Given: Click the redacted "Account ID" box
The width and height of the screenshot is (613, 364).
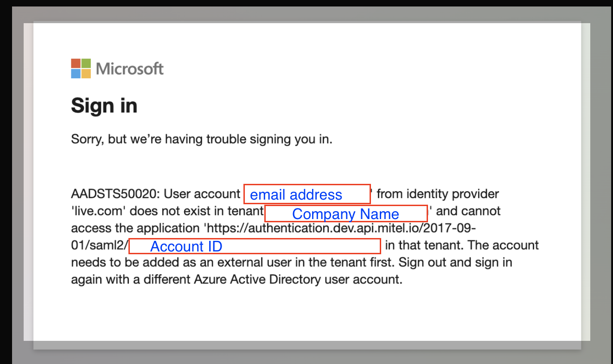Looking at the screenshot, I should (x=254, y=246).
